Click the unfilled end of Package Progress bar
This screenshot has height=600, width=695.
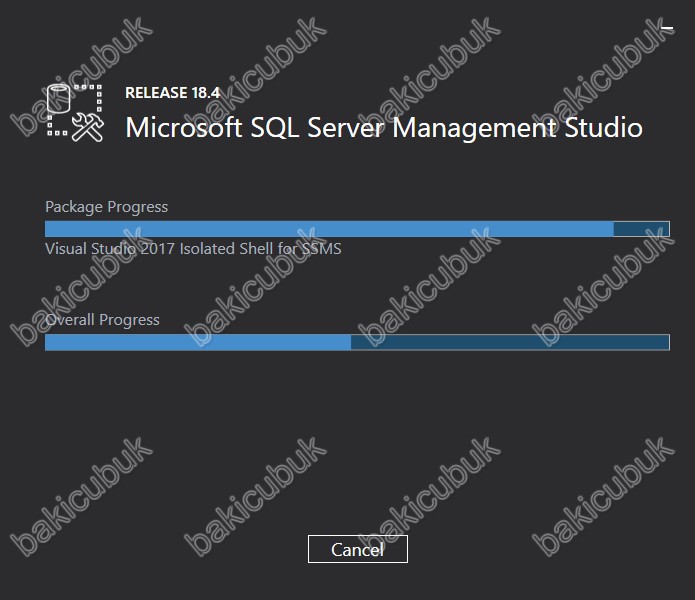pyautogui.click(x=641, y=229)
